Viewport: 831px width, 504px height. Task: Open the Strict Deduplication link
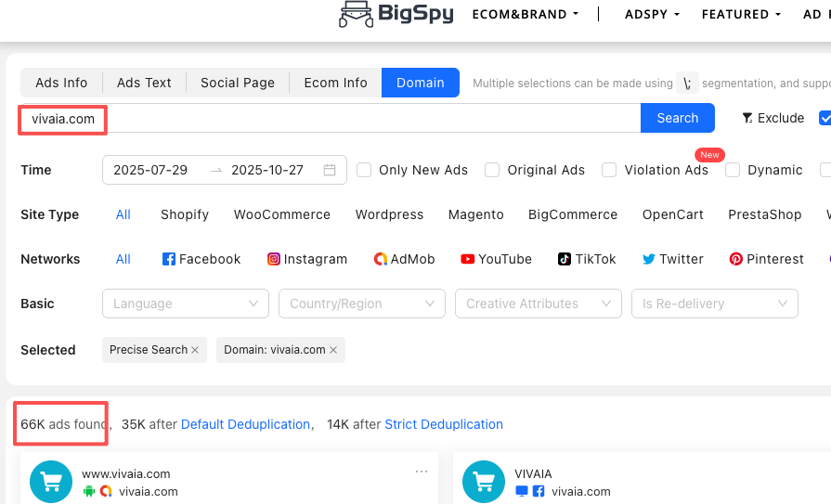coord(444,424)
